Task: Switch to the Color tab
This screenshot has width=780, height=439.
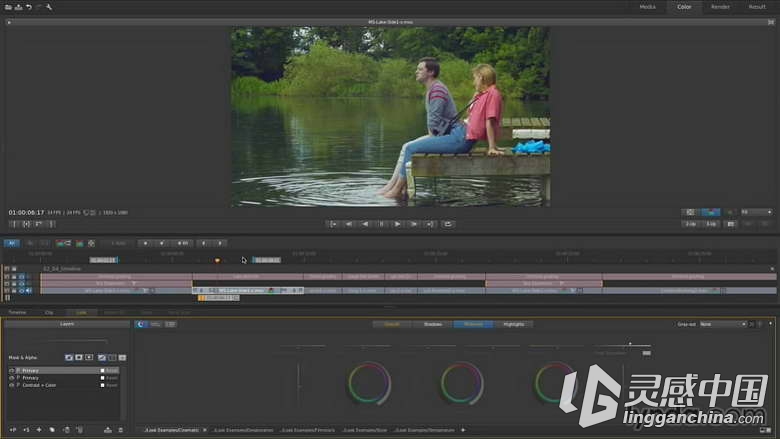Action: click(684, 7)
